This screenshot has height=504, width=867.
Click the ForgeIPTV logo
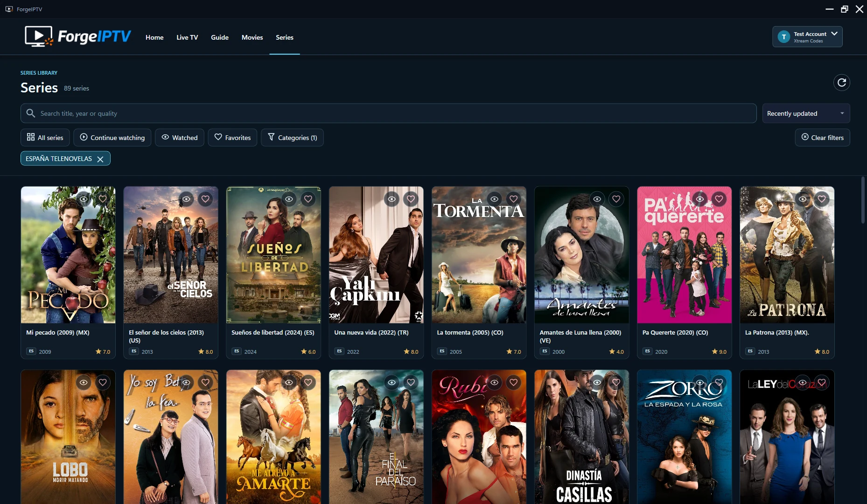[x=78, y=36]
